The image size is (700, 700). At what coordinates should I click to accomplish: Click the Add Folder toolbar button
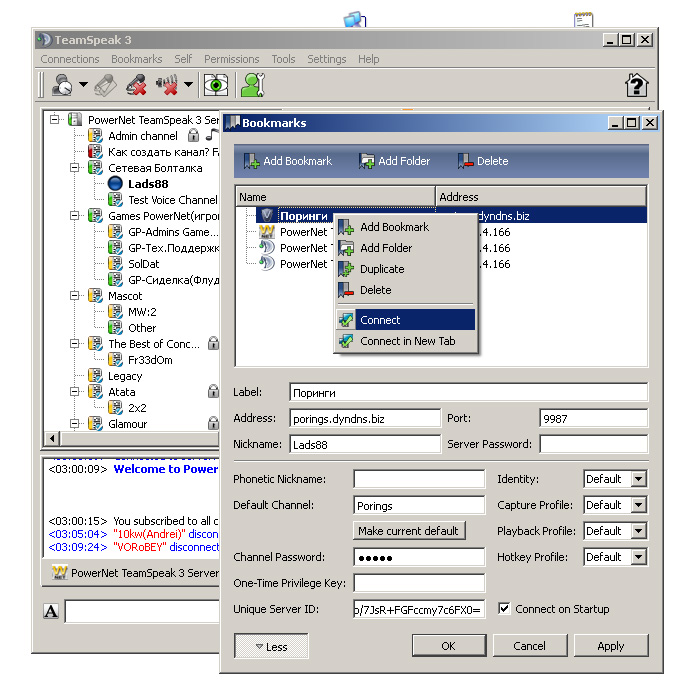395,161
